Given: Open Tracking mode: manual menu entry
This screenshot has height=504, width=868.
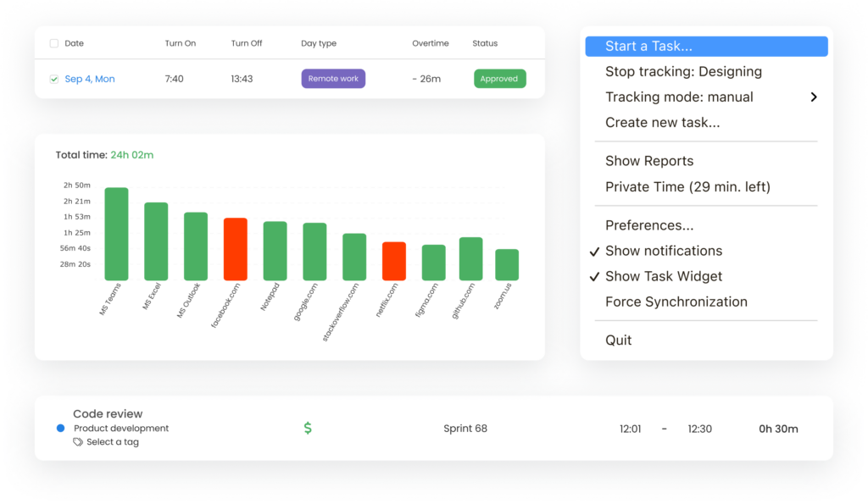Looking at the screenshot, I should (x=679, y=97).
